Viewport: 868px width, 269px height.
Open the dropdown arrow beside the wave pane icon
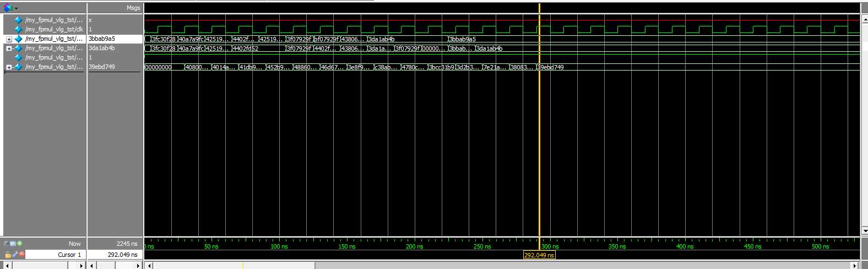point(16,8)
